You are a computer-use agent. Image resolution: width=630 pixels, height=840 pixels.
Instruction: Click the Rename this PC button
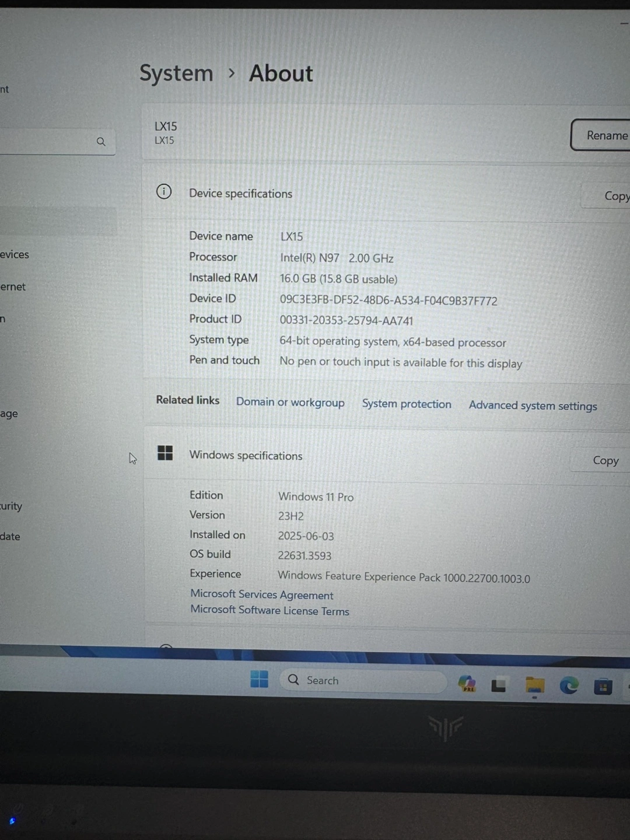click(600, 135)
